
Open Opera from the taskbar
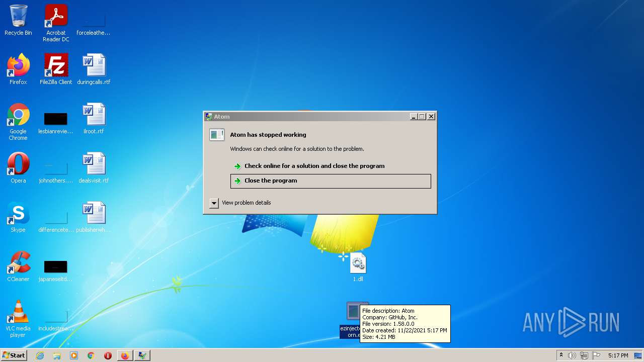108,355
